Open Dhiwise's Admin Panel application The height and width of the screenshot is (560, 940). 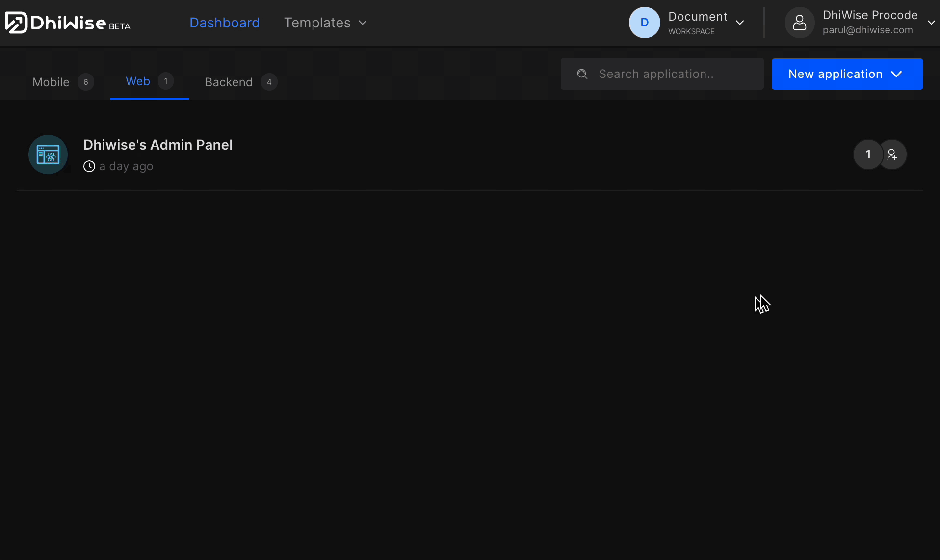(x=158, y=145)
